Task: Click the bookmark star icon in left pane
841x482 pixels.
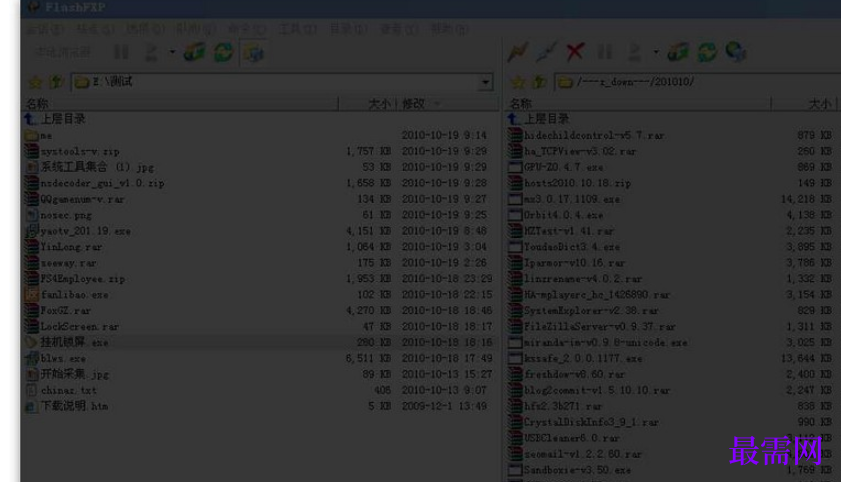Action: (x=35, y=82)
